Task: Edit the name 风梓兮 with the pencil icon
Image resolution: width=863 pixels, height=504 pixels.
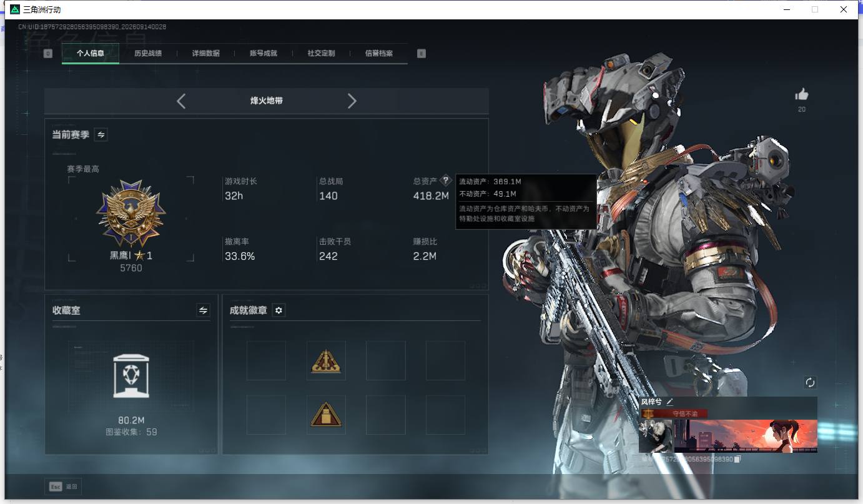Action: tap(670, 402)
